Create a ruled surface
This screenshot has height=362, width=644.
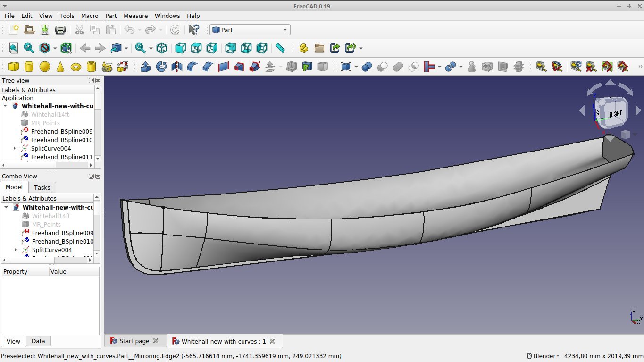coord(224,67)
